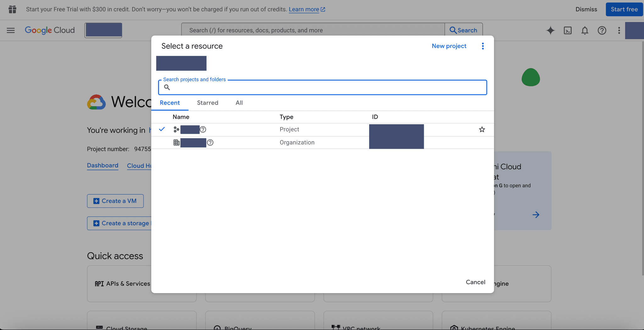Viewport: 644px width, 330px height.
Task: Star the selected Project row
Action: click(482, 129)
